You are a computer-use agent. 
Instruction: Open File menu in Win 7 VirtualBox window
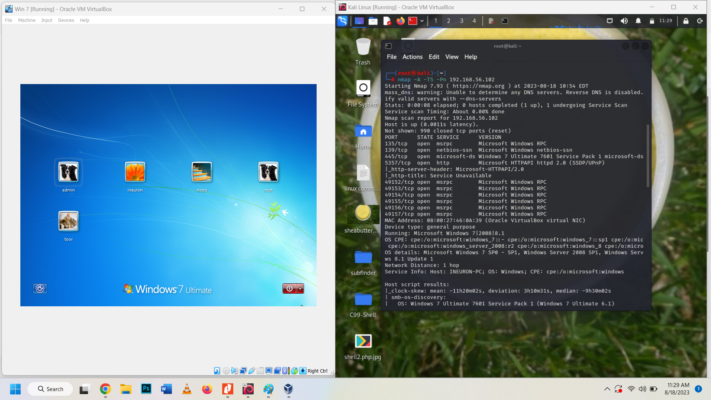(x=8, y=20)
